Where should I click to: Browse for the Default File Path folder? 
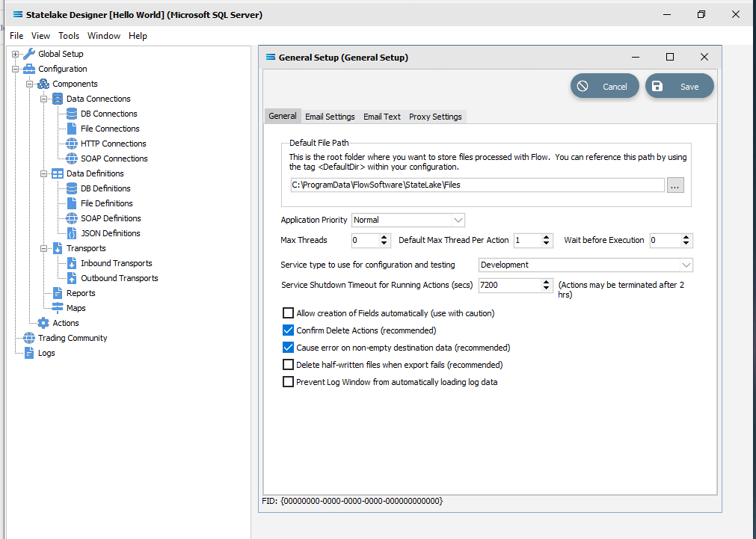pyautogui.click(x=675, y=185)
